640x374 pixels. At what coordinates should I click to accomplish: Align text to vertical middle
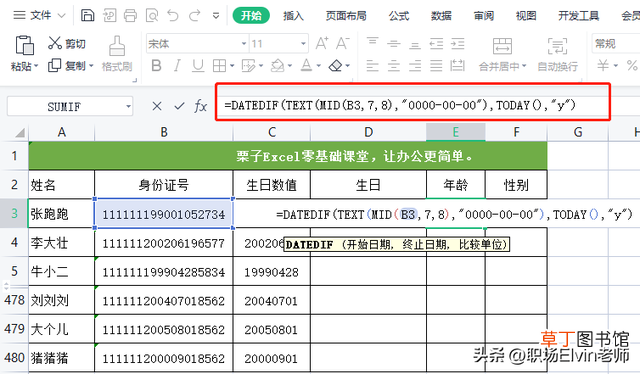pos(393,43)
